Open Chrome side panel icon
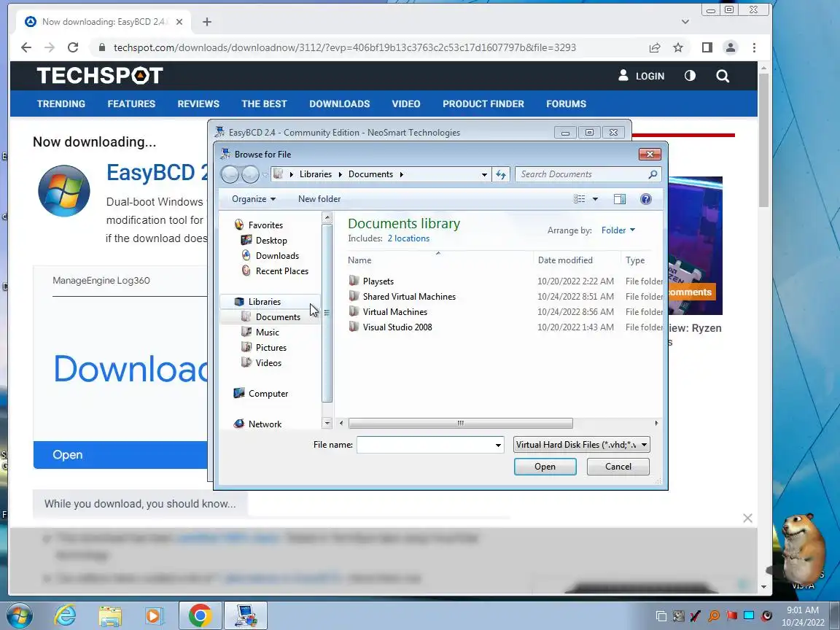 click(707, 47)
